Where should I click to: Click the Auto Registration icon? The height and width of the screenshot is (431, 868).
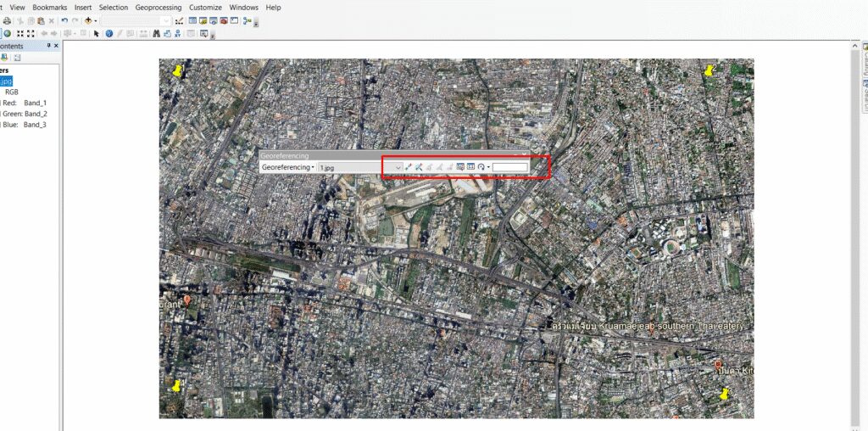[419, 167]
